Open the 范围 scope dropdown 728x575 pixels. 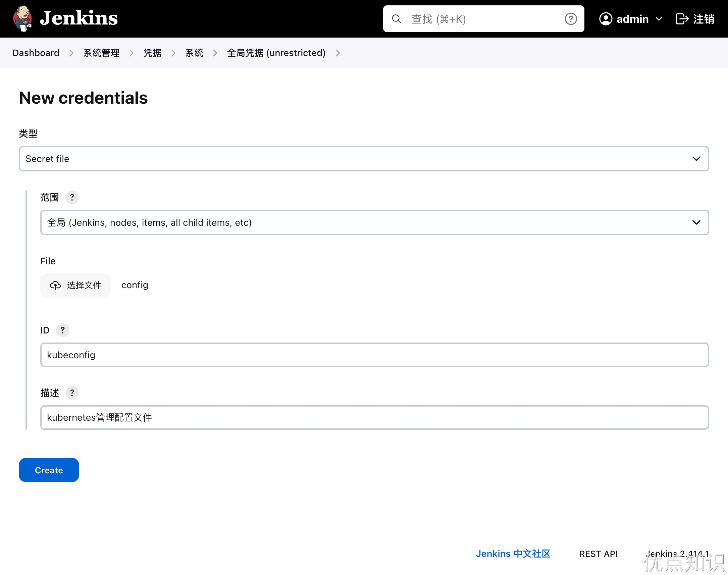[374, 222]
